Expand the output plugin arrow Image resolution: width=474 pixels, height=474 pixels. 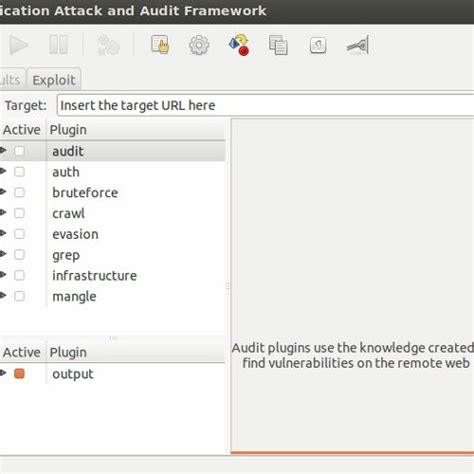[x=3, y=373]
